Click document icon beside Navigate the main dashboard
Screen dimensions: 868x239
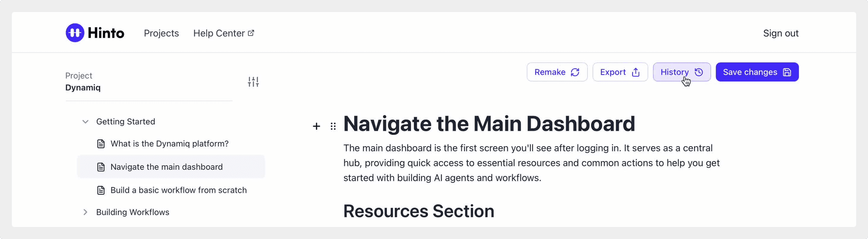pyautogui.click(x=101, y=167)
